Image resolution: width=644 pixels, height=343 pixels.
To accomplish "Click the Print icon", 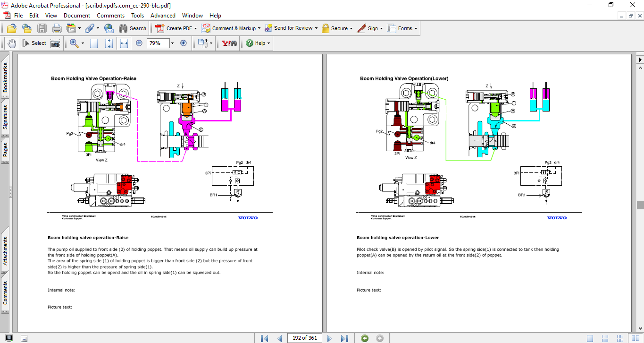I will point(57,28).
